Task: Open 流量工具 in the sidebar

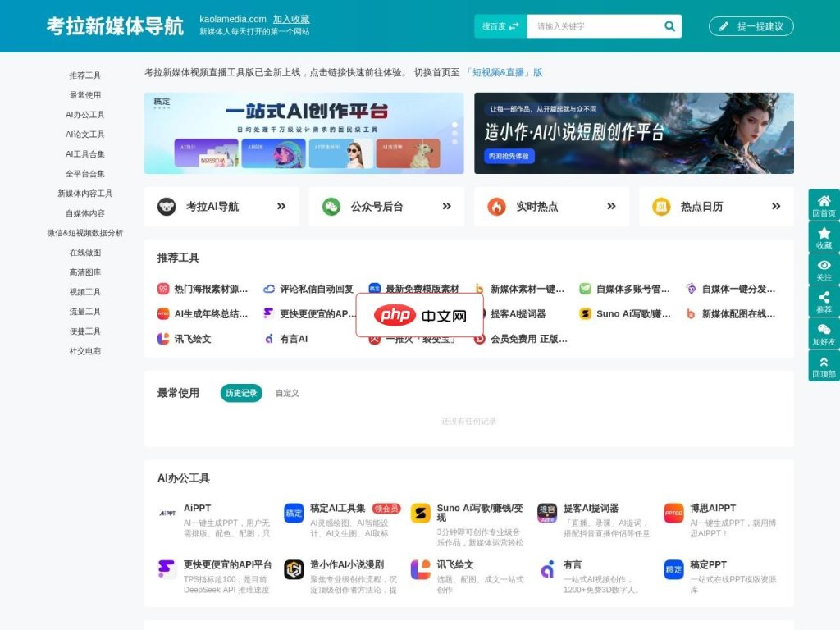Action: [84, 311]
